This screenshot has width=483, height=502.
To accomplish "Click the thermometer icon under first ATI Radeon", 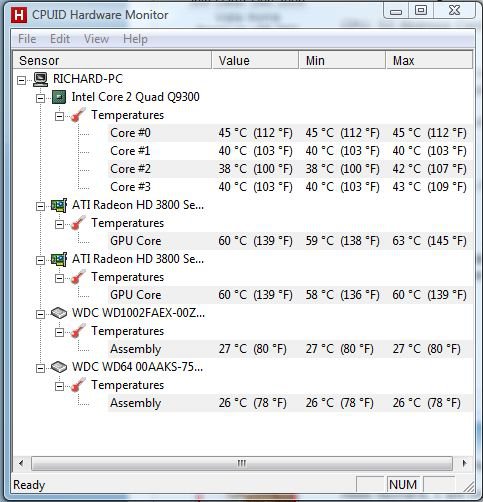I will tap(78, 223).
